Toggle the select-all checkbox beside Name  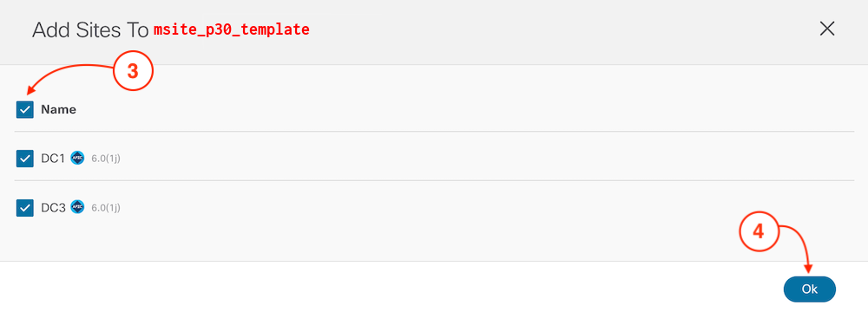coord(25,109)
